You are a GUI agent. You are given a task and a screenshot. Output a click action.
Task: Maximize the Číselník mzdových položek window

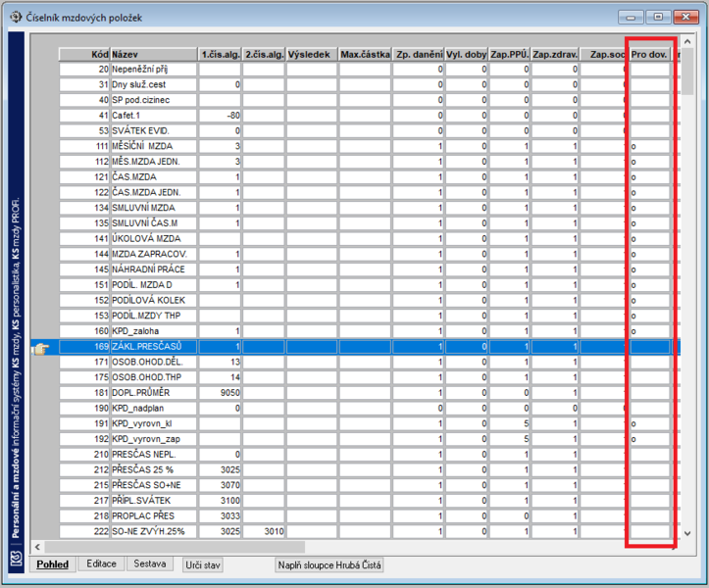[x=658, y=18]
